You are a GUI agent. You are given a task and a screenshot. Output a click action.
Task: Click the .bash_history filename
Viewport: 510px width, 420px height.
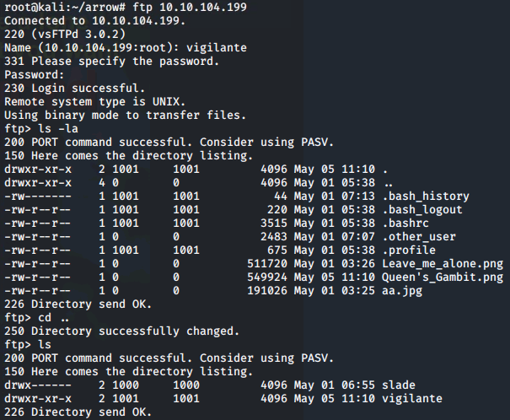[426, 197]
